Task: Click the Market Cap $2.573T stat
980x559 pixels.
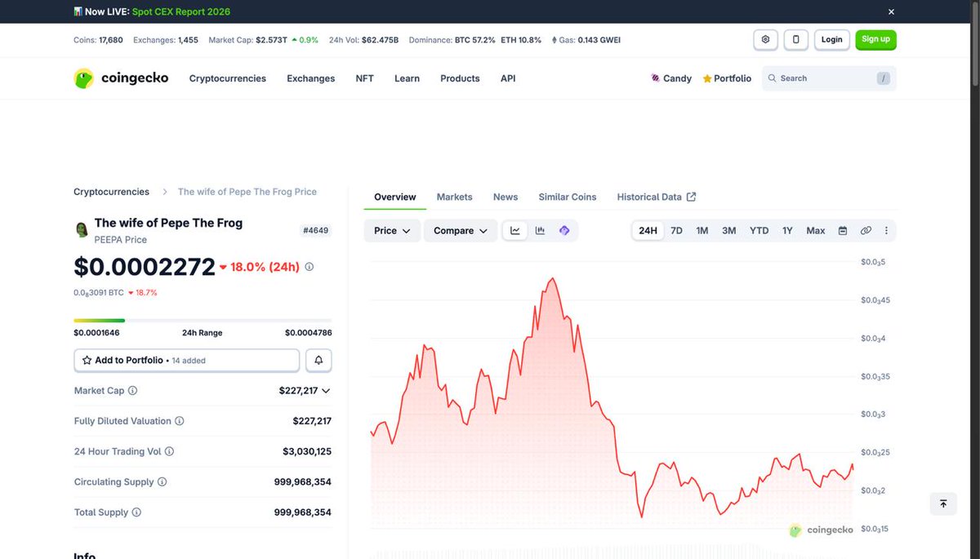Action: pos(263,39)
